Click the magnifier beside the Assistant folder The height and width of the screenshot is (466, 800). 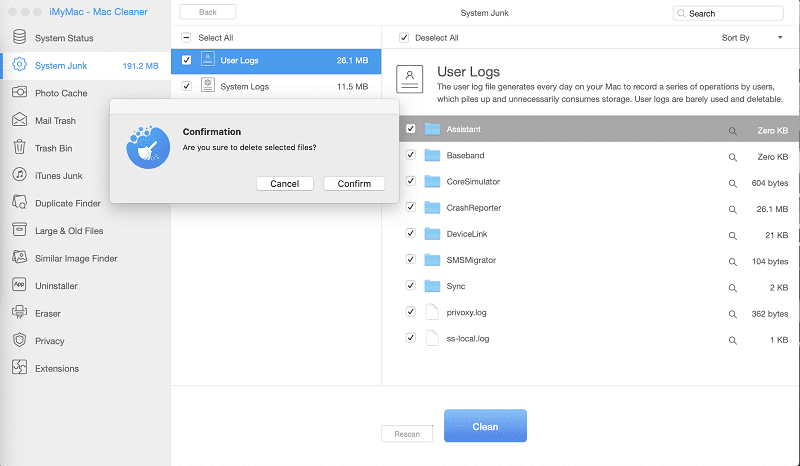(x=733, y=131)
